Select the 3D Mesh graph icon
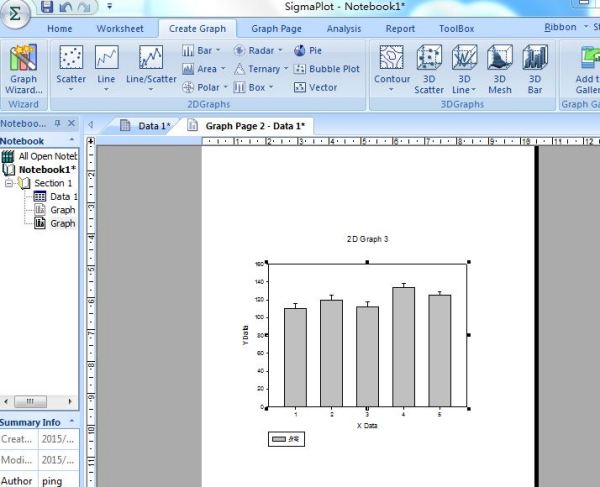This screenshot has width=600, height=487. [x=500, y=67]
